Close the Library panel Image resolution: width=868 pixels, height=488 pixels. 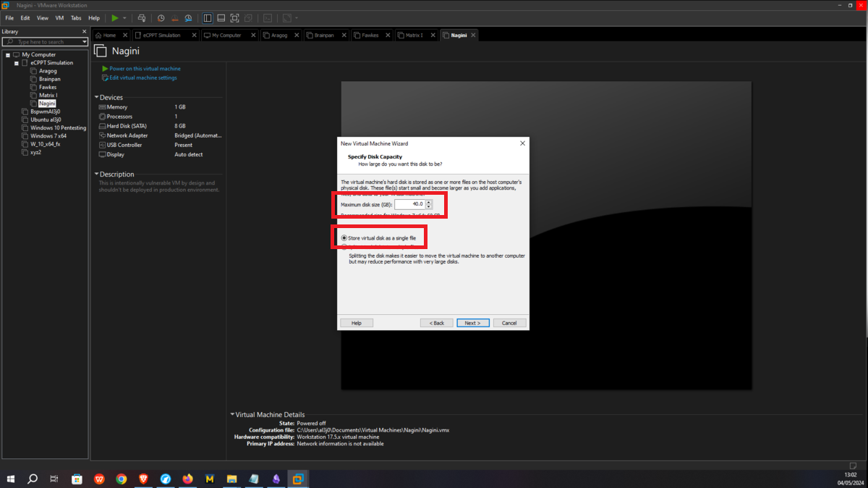tap(84, 32)
